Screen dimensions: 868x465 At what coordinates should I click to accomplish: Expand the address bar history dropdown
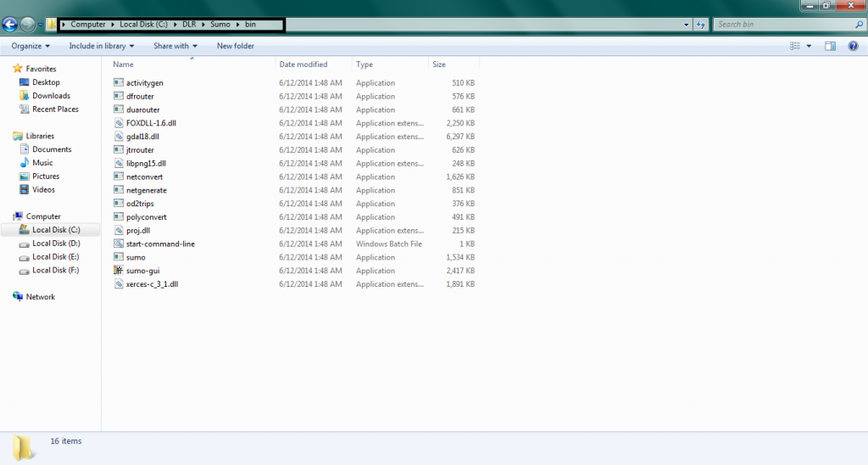686,25
